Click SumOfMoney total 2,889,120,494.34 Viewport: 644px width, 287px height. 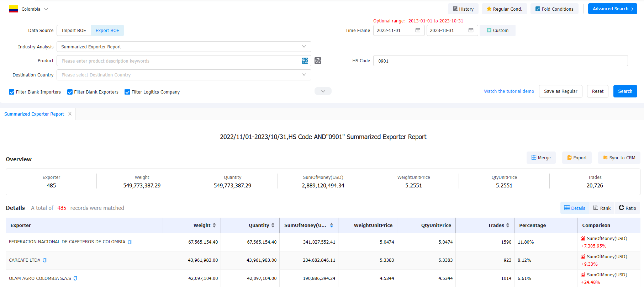tap(323, 186)
